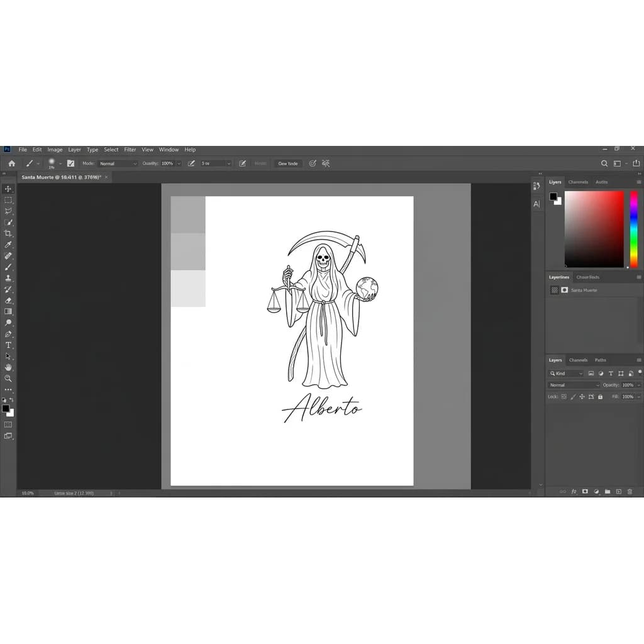Select the Horizontal Type tool
This screenshot has height=644, width=644.
point(8,345)
